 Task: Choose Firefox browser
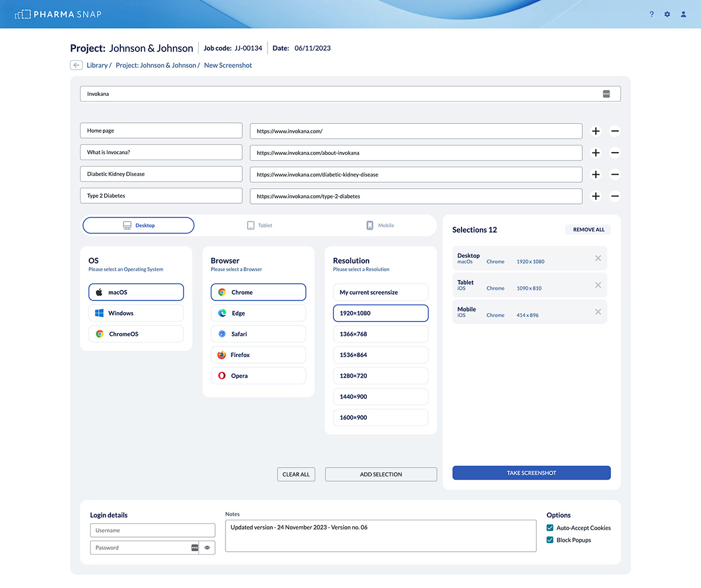tap(258, 355)
